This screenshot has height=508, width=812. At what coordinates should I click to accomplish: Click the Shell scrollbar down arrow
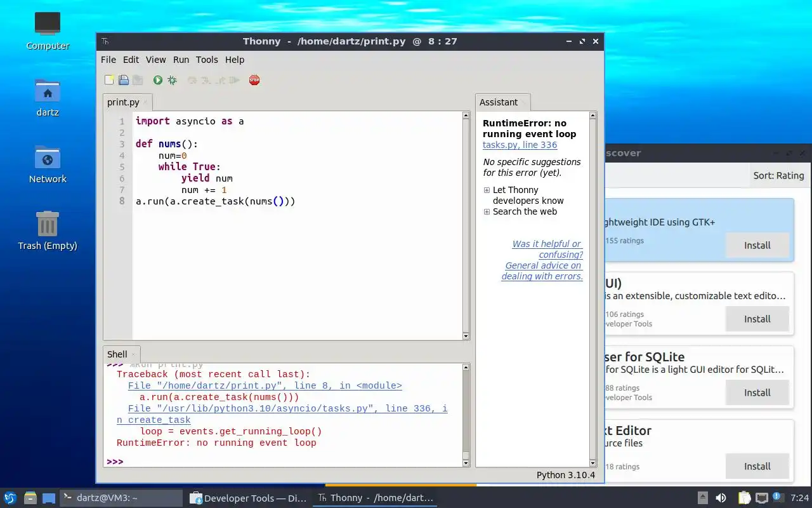[466, 464]
